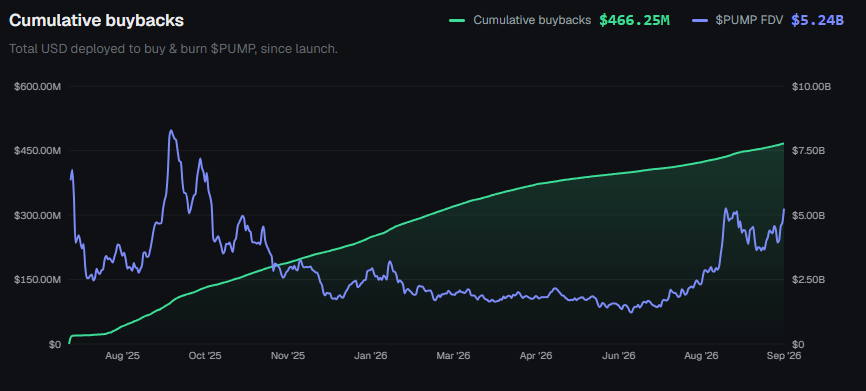Image resolution: width=866 pixels, height=391 pixels.
Task: Click the Mar '26 date label
Action: [453, 356]
